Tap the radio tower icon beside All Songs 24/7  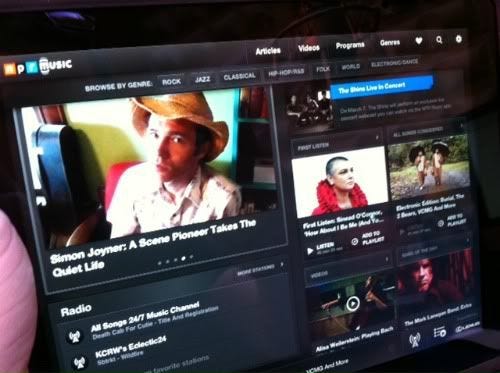coord(74,336)
